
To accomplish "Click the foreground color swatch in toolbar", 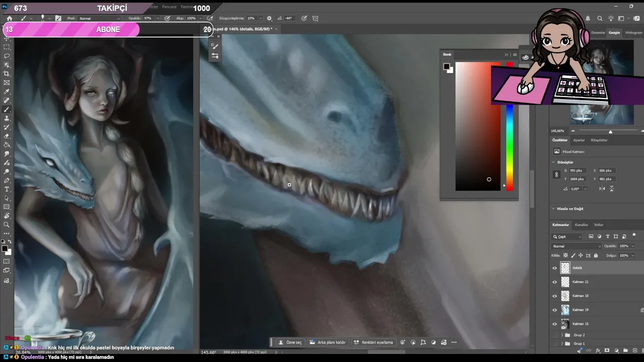I will point(5,248).
